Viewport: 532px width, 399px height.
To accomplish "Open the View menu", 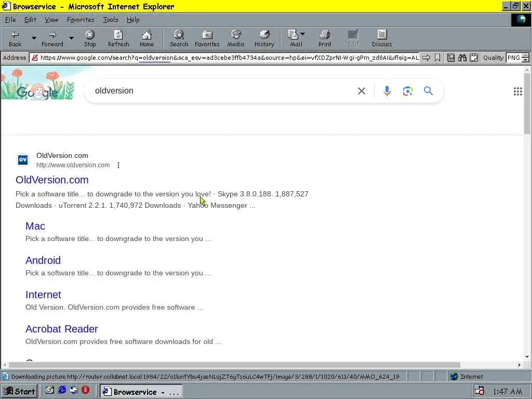I will pyautogui.click(x=51, y=20).
